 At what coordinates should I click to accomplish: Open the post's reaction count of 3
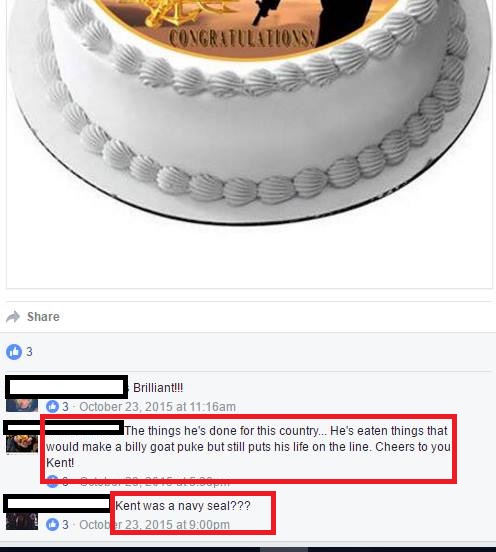point(29,352)
